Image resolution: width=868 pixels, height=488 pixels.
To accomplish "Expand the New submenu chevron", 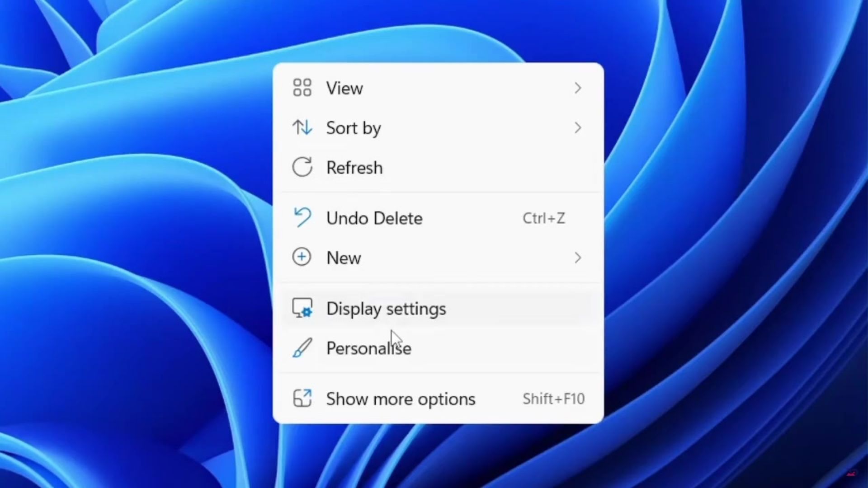I will (578, 258).
